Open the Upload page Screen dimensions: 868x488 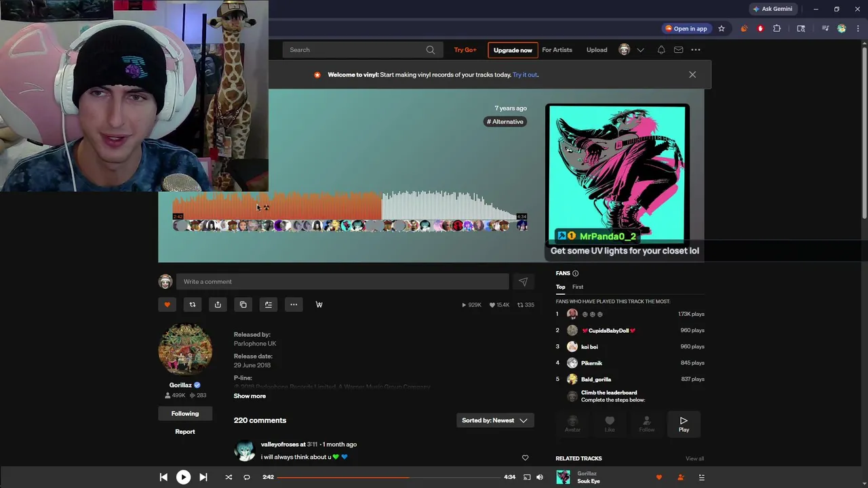(x=597, y=49)
